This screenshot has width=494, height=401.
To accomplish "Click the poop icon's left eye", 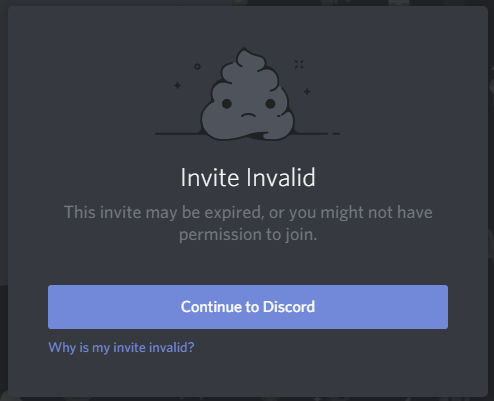I will pos(227,104).
